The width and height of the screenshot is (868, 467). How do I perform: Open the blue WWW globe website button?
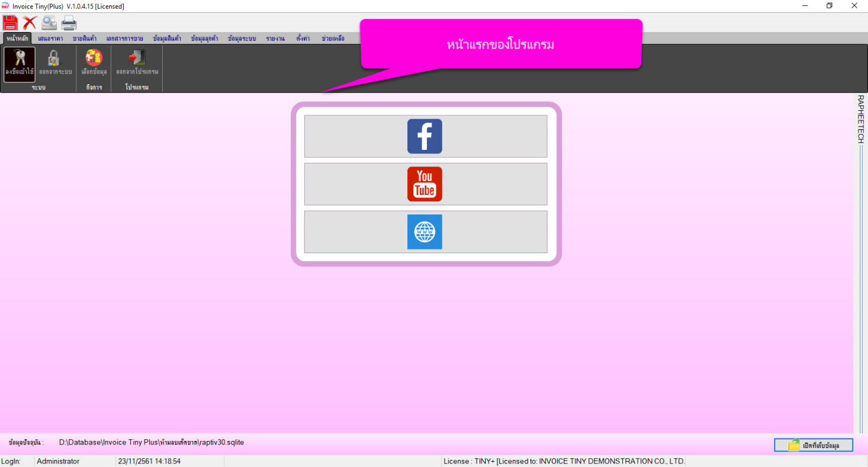[x=425, y=232]
